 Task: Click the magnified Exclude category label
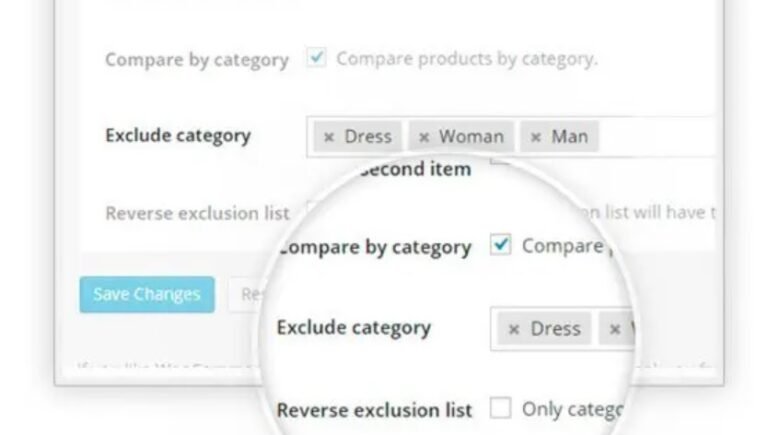(353, 328)
